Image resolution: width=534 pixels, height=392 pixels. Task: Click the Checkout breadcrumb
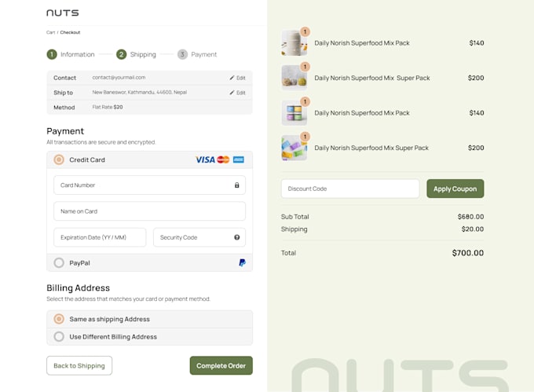70,32
